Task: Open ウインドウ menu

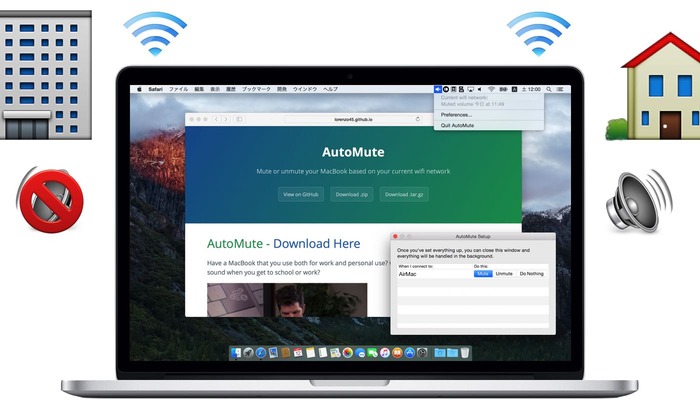Action: tap(305, 89)
